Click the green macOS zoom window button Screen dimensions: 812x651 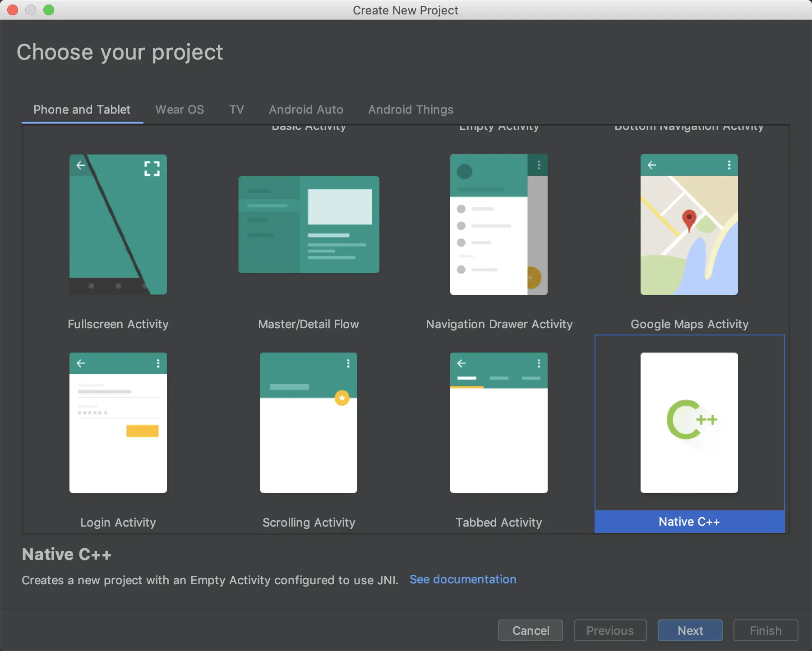pos(49,10)
